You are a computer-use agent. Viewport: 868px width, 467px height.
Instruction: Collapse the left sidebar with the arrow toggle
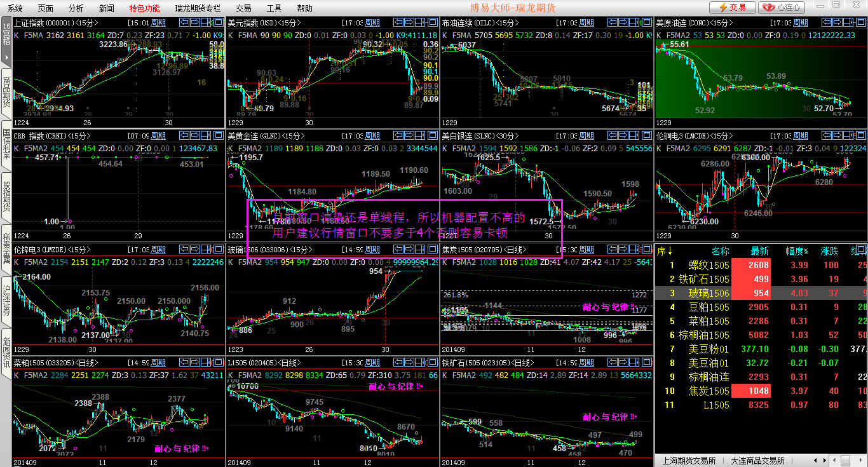(6, 57)
